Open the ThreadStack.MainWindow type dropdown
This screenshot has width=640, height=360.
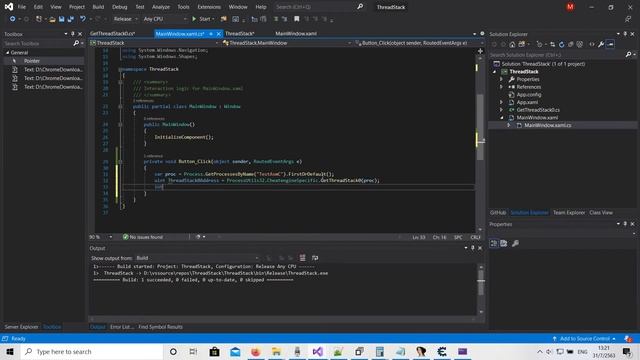pos(287,43)
